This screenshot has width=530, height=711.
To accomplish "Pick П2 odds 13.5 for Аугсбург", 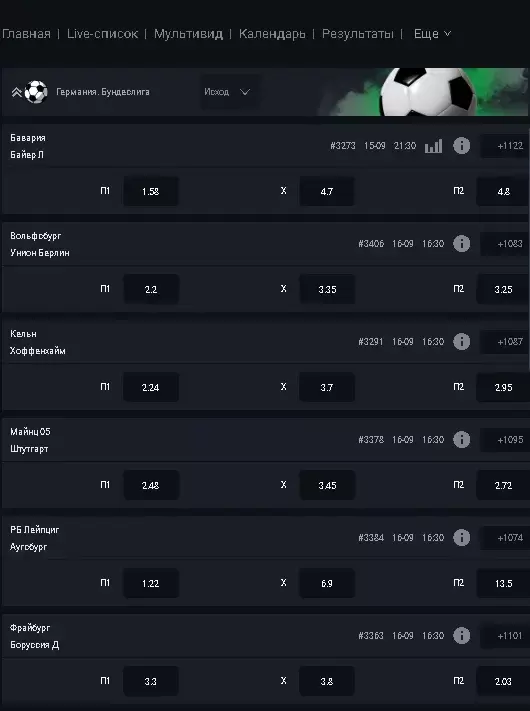I will coord(503,583).
